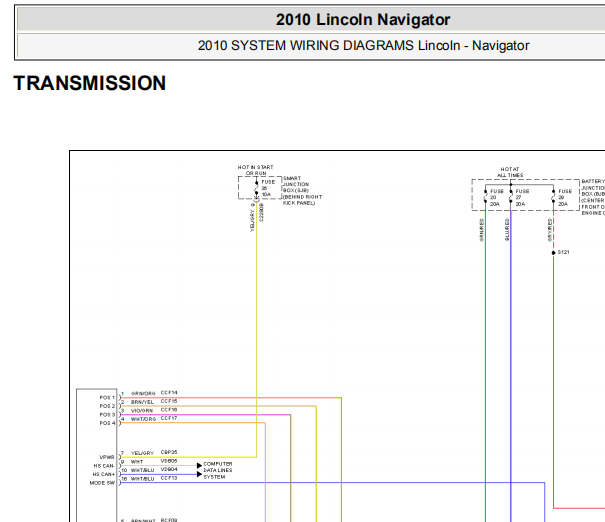The height and width of the screenshot is (522, 605).
Task: Click the POS 4 terminal label
Action: pos(107,423)
